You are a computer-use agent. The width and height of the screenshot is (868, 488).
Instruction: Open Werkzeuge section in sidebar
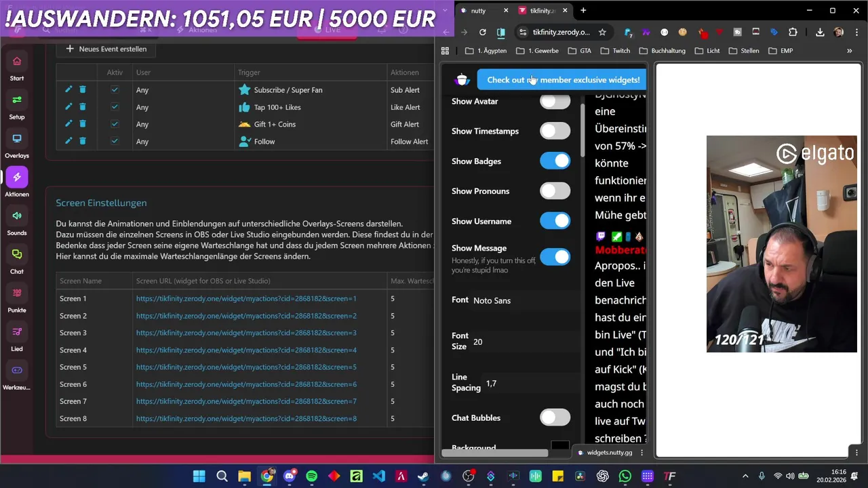pos(17,377)
